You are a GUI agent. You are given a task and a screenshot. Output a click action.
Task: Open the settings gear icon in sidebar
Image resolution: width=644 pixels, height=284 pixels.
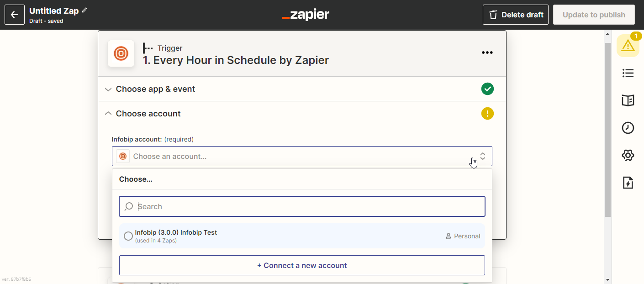click(628, 156)
